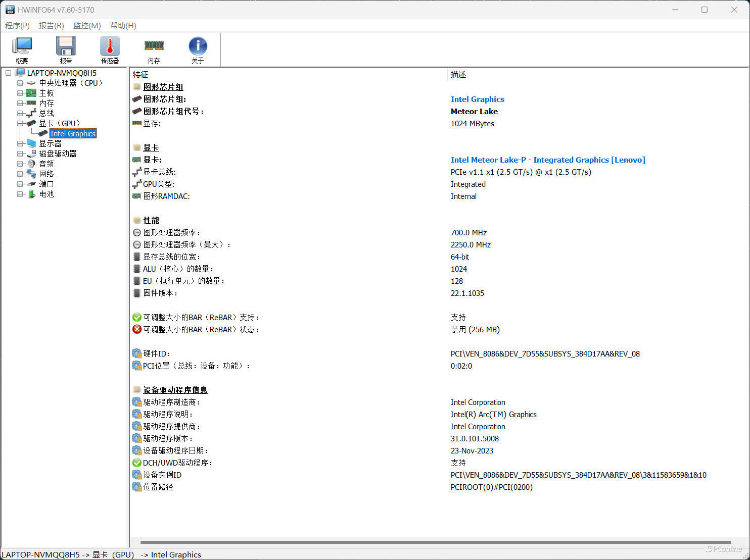Viewport: 750px width, 560px height.
Task: Expand the 网络 tree node
Action: tap(20, 174)
